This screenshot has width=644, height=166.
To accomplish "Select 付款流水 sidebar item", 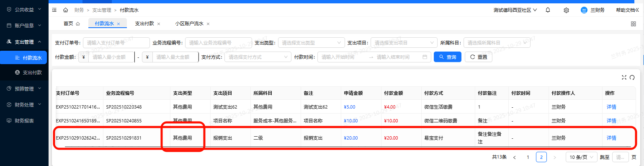I will pos(23,58).
